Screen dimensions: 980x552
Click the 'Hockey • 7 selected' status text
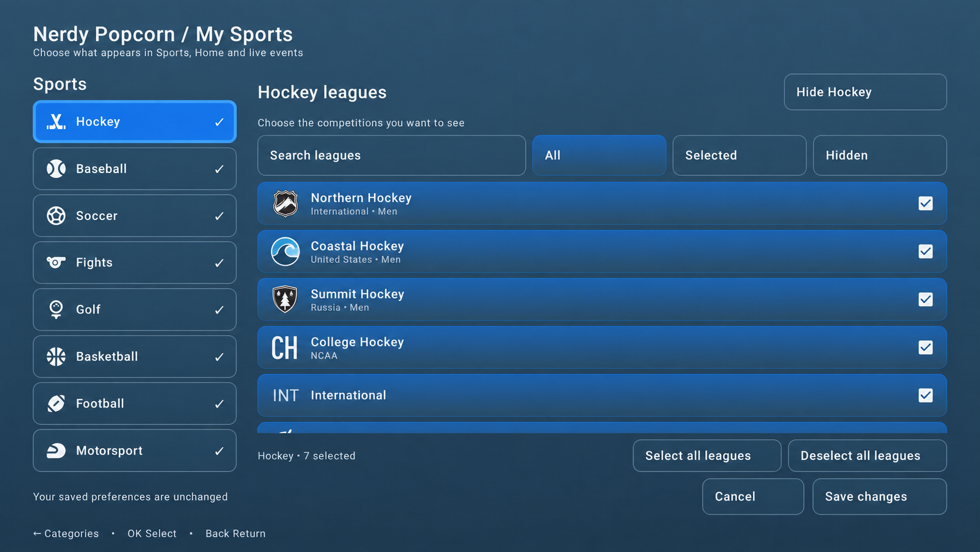pos(307,456)
